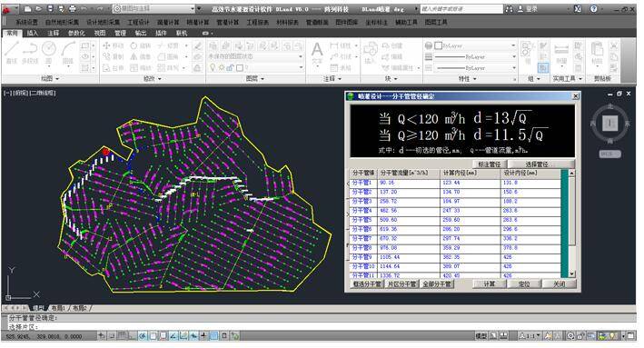Click the 计算 button in dialog

point(490,283)
